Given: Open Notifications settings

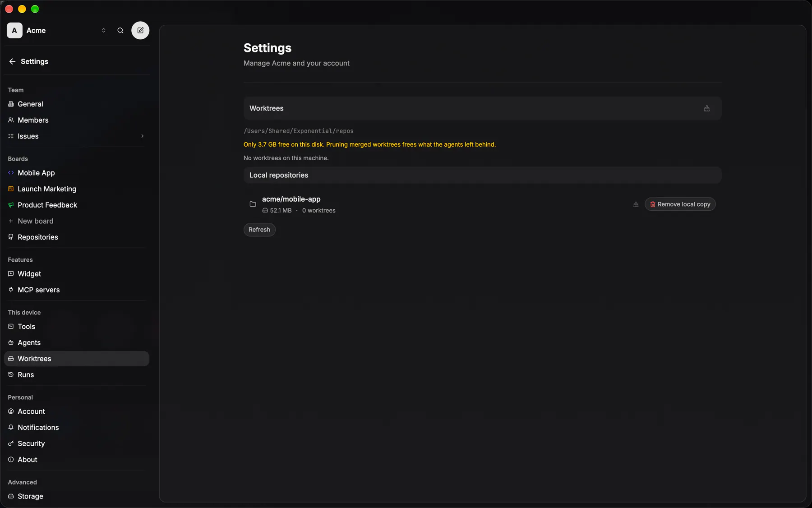Looking at the screenshot, I should [x=76, y=428].
